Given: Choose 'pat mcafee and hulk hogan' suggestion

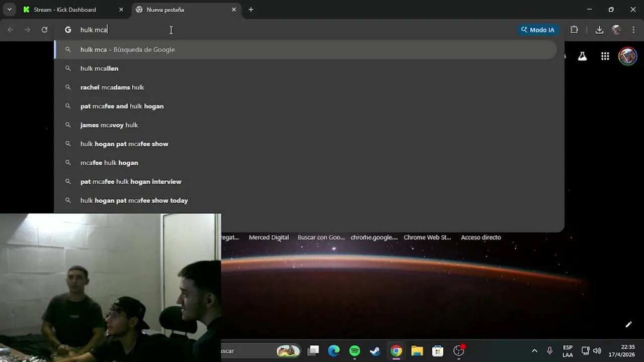Looking at the screenshot, I should pyautogui.click(x=305, y=106).
